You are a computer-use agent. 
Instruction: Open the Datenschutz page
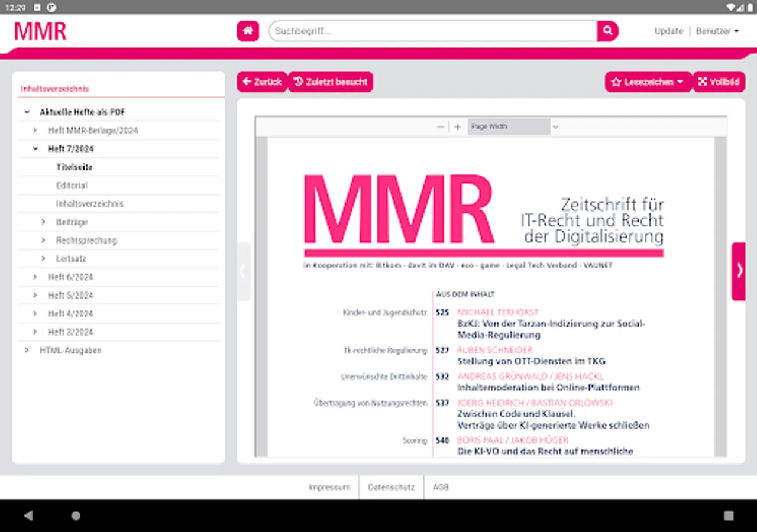tap(390, 487)
